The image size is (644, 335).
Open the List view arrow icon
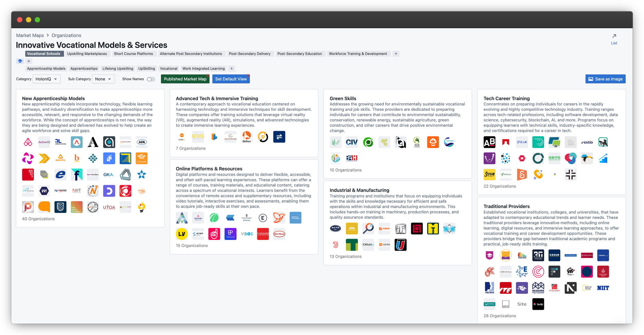coord(614,36)
